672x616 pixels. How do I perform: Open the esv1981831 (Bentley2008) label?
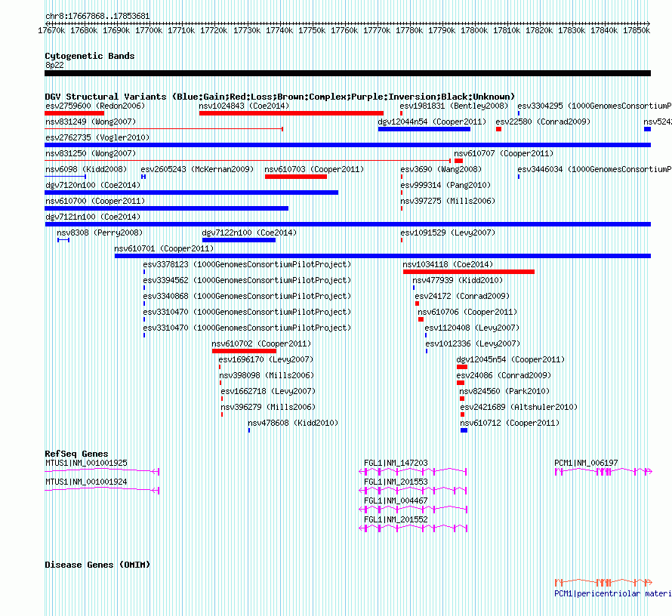pyautogui.click(x=454, y=106)
